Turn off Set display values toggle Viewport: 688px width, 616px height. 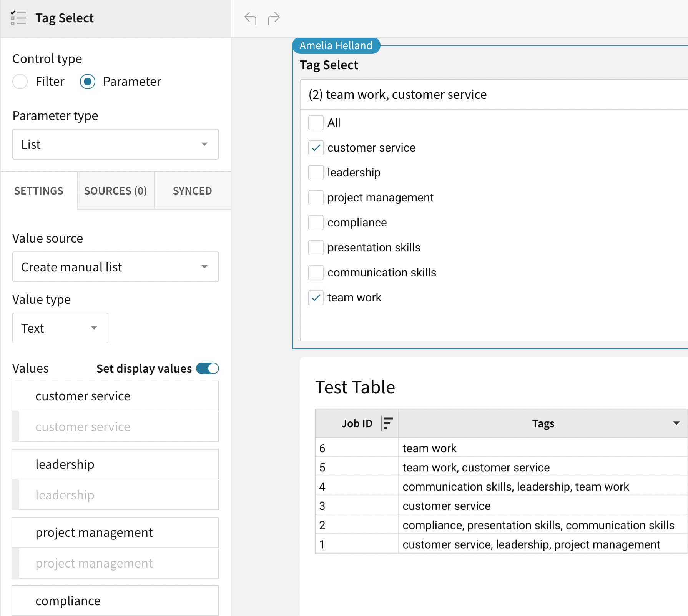tap(208, 368)
